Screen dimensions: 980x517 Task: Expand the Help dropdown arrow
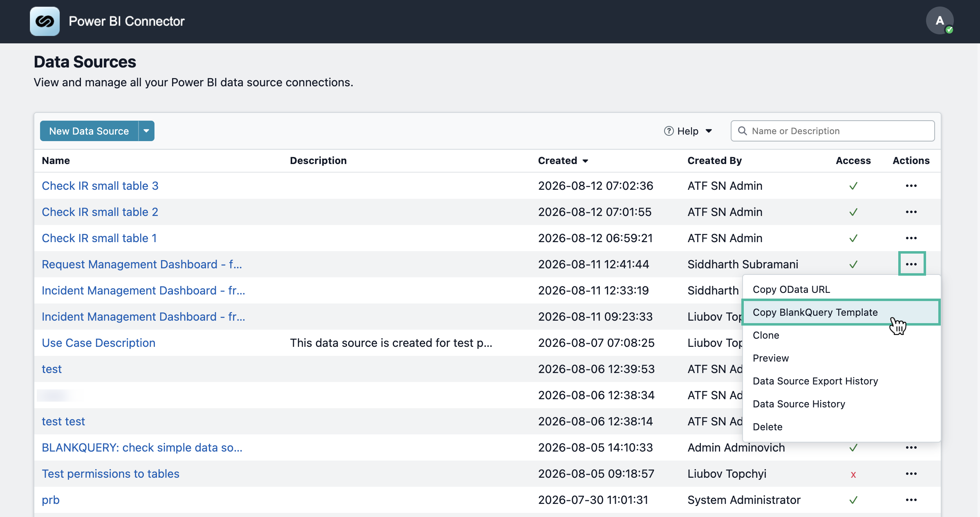(709, 131)
